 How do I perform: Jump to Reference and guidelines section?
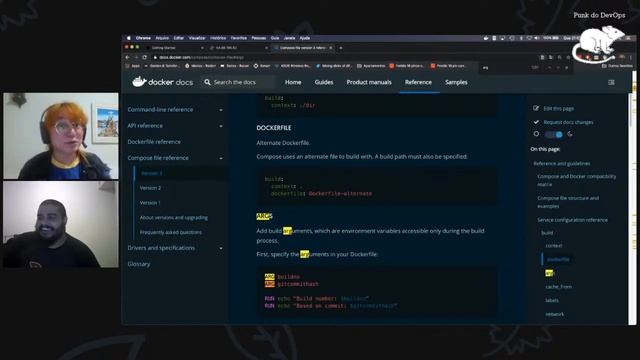click(x=562, y=163)
